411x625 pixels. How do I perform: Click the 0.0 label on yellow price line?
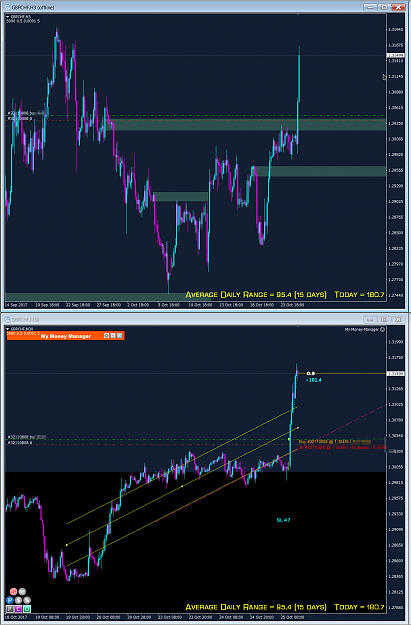click(311, 373)
